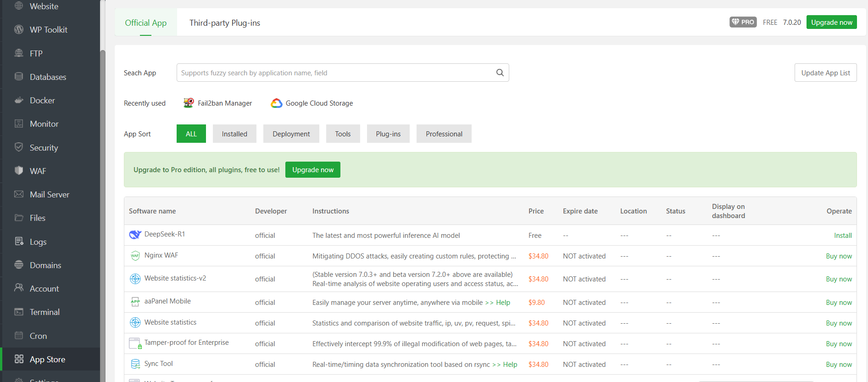Viewport: 868px width, 382px height.
Task: Click the Price column header
Action: tap(536, 211)
